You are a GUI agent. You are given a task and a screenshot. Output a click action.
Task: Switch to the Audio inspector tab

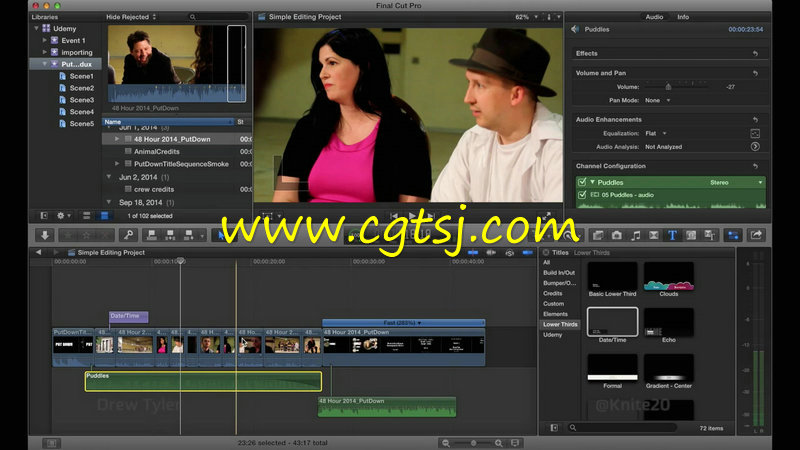pos(654,17)
